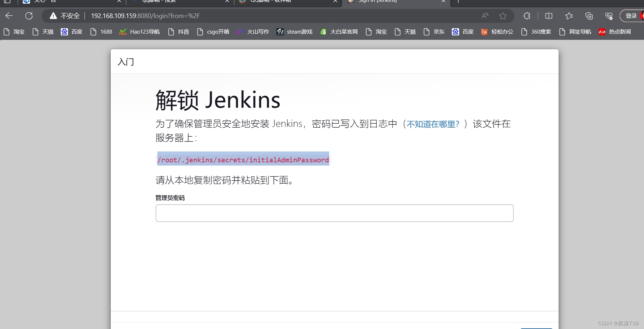Click the profile avatar next to 登录
Image resolution: width=644 pixels, height=329 pixels.
(x=642, y=16)
